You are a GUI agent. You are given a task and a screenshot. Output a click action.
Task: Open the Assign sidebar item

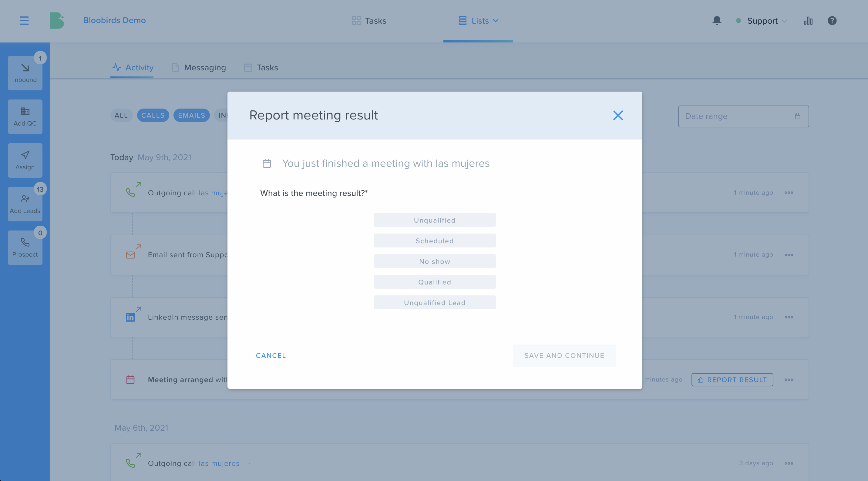(x=25, y=160)
